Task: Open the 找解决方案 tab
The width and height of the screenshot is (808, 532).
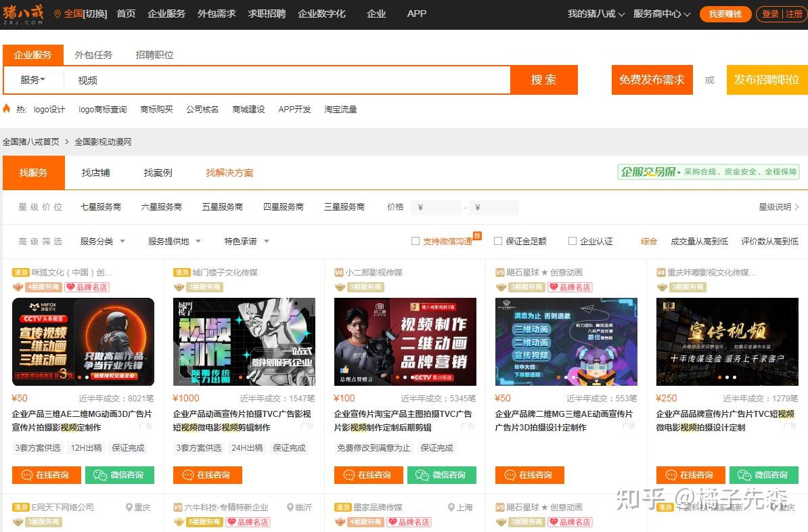Action: (229, 173)
